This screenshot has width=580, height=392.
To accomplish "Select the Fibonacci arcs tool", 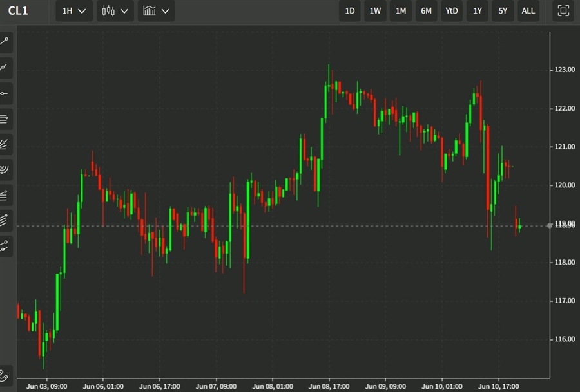I will pos(5,169).
